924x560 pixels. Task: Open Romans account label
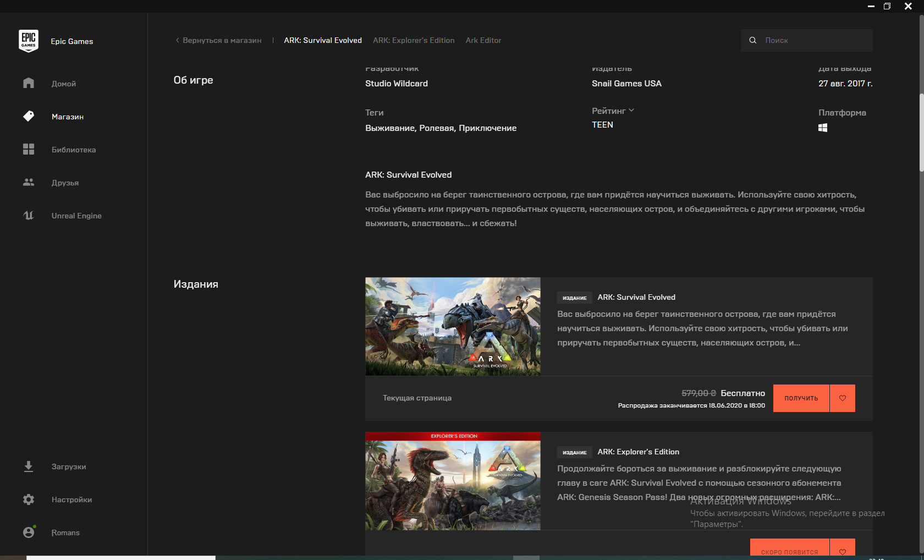pyautogui.click(x=65, y=532)
